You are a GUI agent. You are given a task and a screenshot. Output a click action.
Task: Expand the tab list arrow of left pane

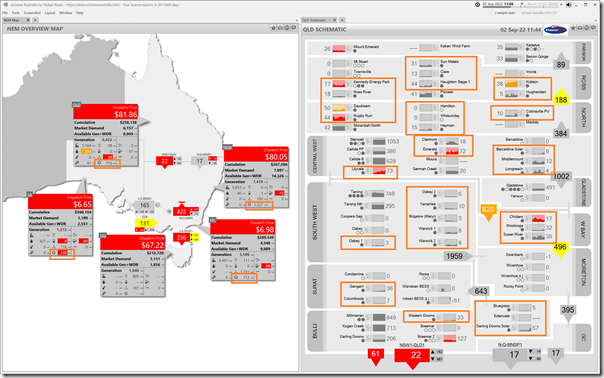coord(296,20)
